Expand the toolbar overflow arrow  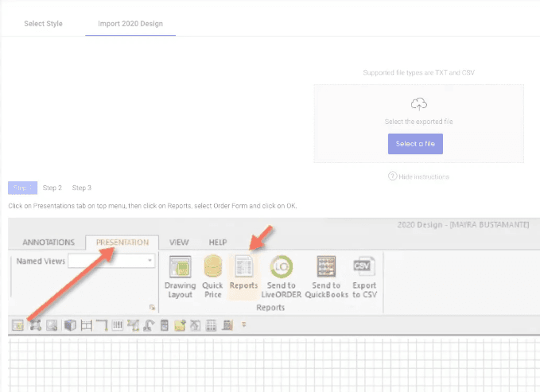(x=244, y=324)
